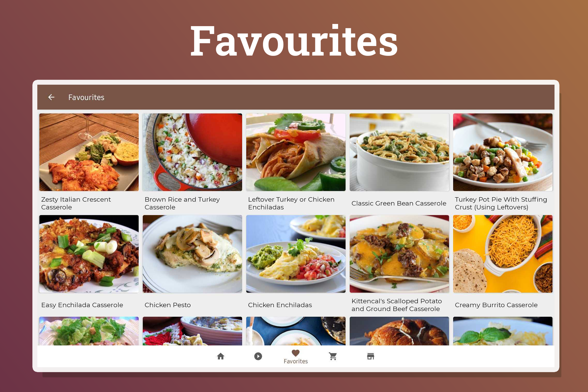Open the video play icon tab
Image resolution: width=588 pixels, height=392 pixels.
[258, 356]
